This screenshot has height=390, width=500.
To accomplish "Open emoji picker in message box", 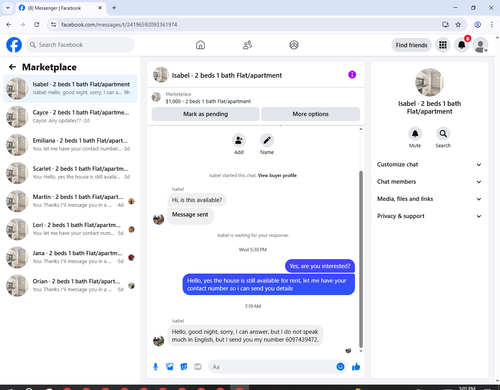I will pyautogui.click(x=340, y=367).
